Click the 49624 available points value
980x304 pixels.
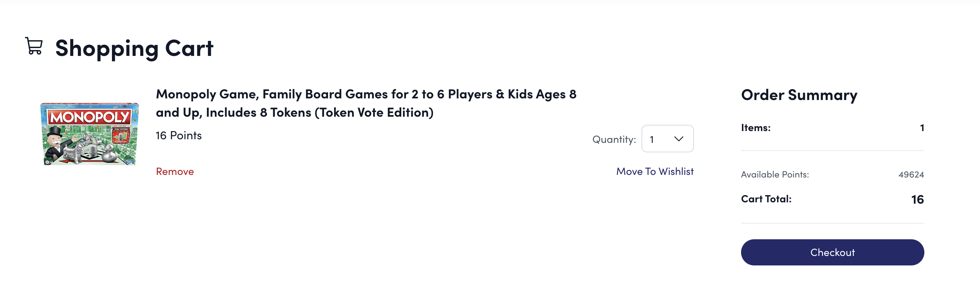click(911, 175)
